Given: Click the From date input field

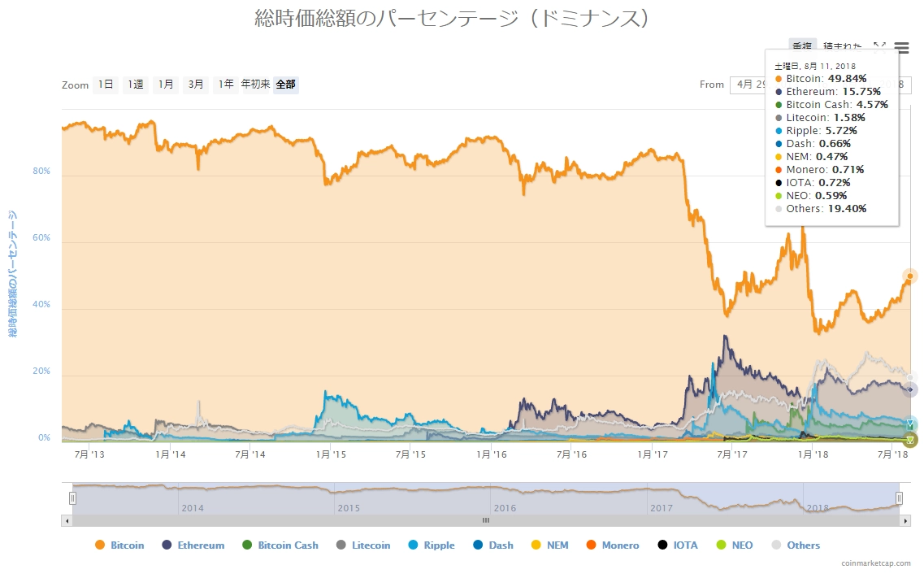Looking at the screenshot, I should [746, 85].
